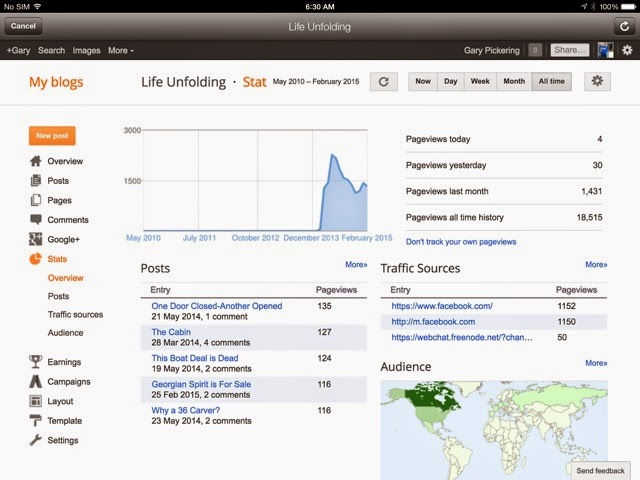Image resolution: width=640 pixels, height=480 pixels.
Task: Switch time range to Week
Action: tap(480, 82)
